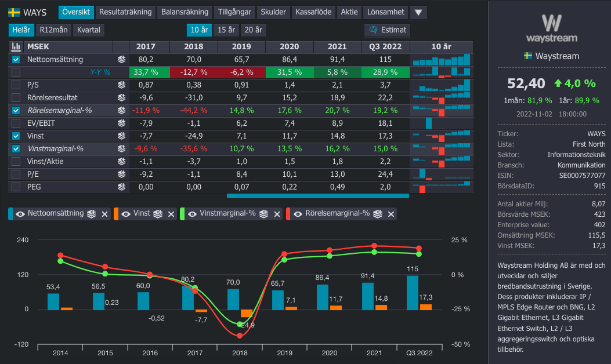Select the 20 år time range
This screenshot has width=611, height=364.
(x=253, y=30)
